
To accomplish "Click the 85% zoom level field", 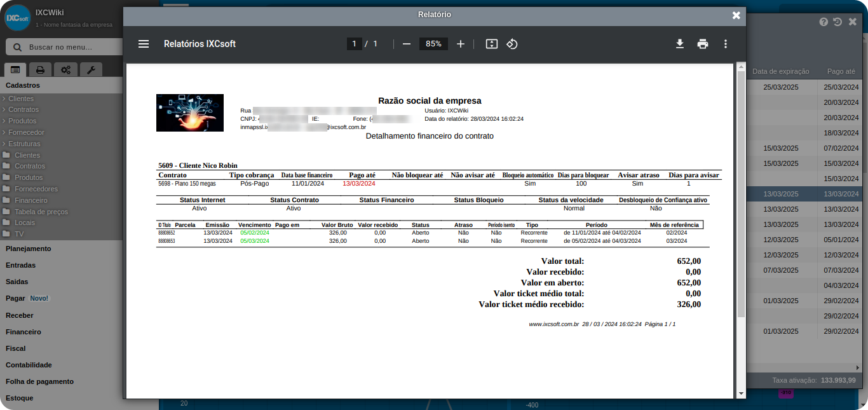I will 433,44.
